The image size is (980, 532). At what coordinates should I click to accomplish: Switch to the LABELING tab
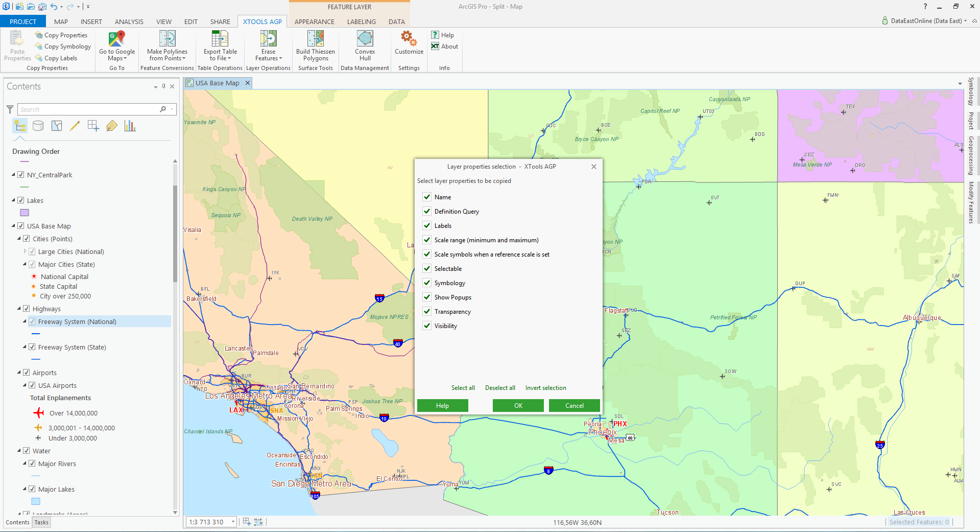click(x=361, y=21)
